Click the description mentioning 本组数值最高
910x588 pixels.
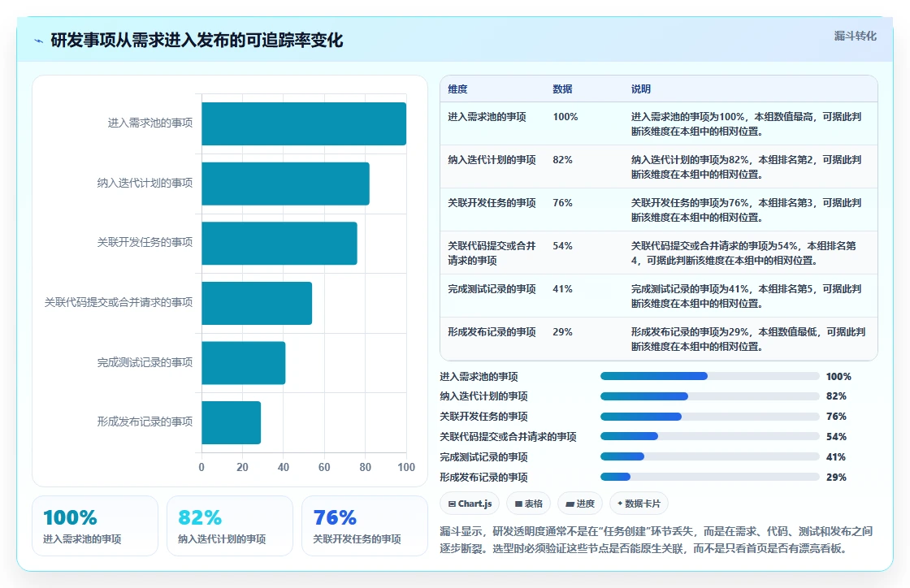click(x=747, y=123)
